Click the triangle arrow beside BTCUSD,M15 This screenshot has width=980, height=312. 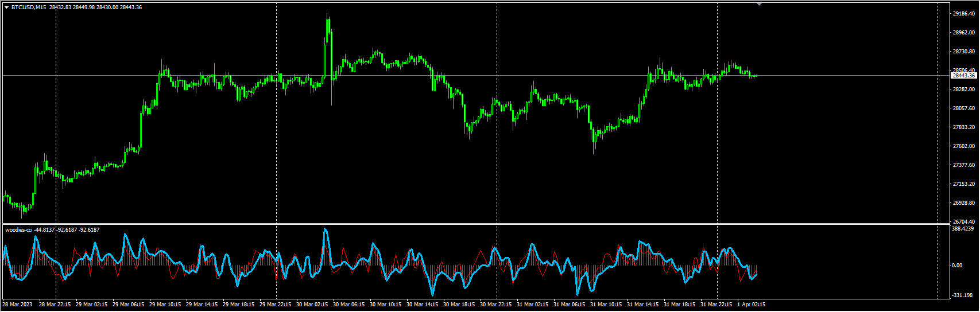6,7
